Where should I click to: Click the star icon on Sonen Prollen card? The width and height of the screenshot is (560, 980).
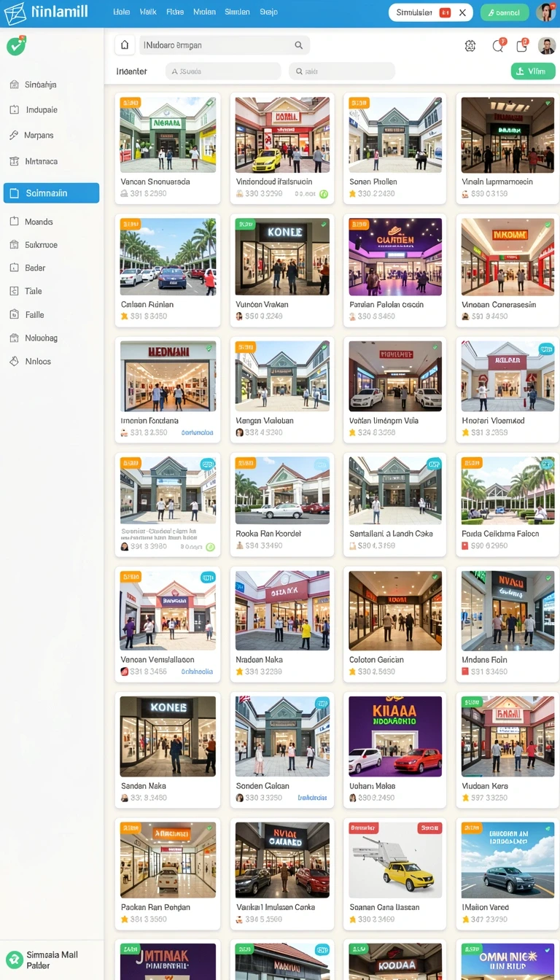[x=353, y=194]
